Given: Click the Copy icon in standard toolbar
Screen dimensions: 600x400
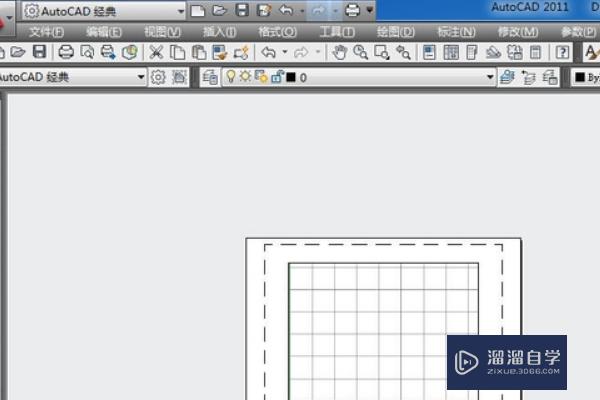Looking at the screenshot, I should (x=177, y=52).
